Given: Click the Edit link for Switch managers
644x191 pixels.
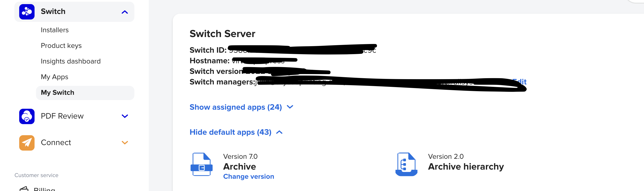Looking at the screenshot, I should [519, 82].
